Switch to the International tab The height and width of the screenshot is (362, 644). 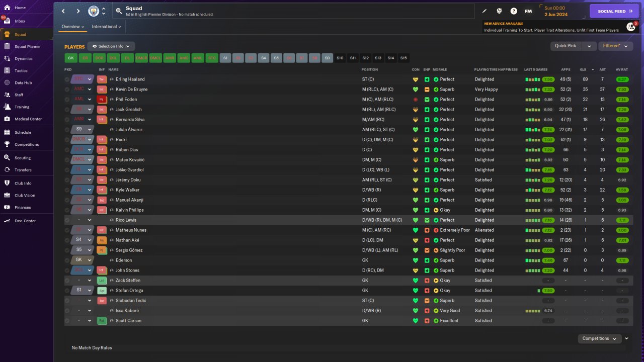pos(107,27)
